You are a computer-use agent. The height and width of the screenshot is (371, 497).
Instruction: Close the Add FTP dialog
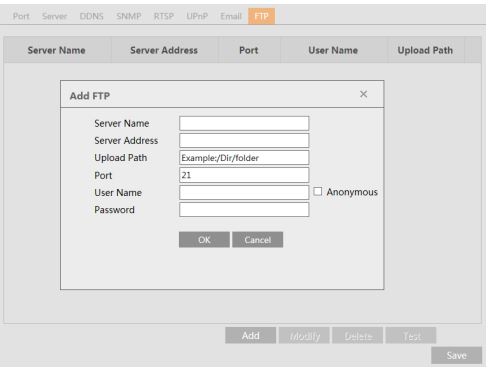[x=363, y=94]
